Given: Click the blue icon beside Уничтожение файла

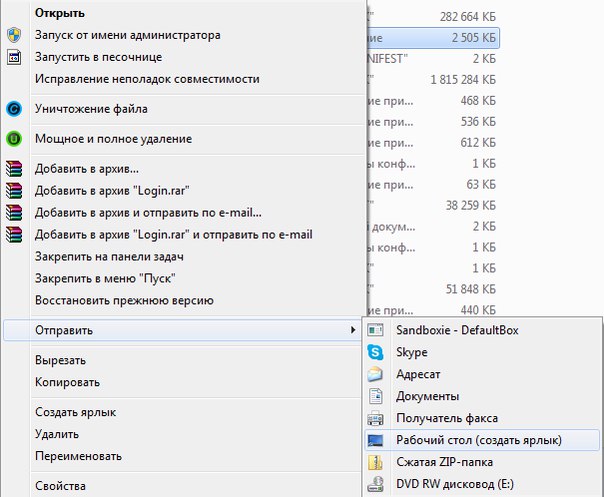Looking at the screenshot, I should point(14,107).
